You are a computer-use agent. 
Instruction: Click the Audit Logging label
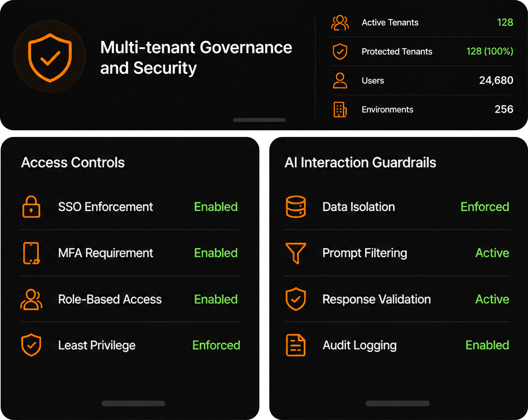coord(359,345)
